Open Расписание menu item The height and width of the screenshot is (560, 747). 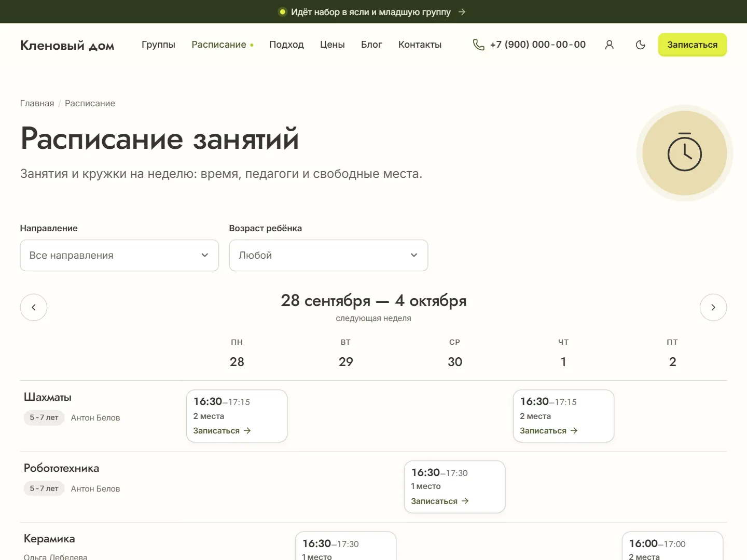219,45
